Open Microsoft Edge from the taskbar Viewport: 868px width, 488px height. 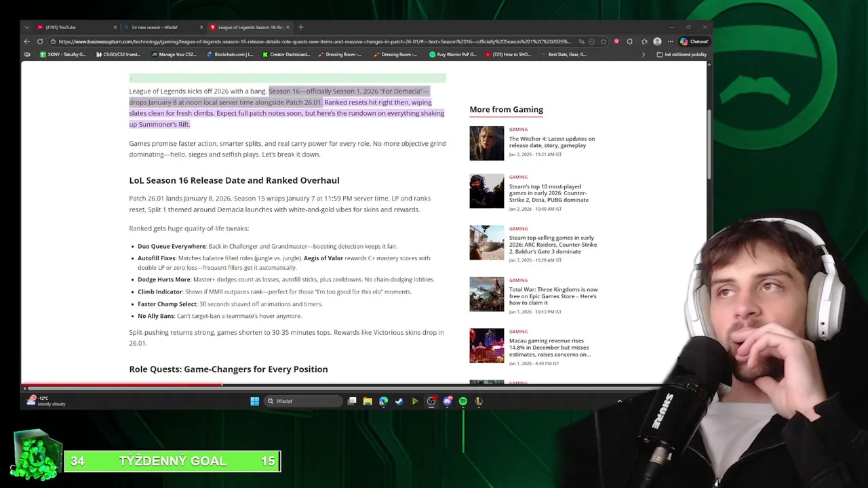click(383, 401)
